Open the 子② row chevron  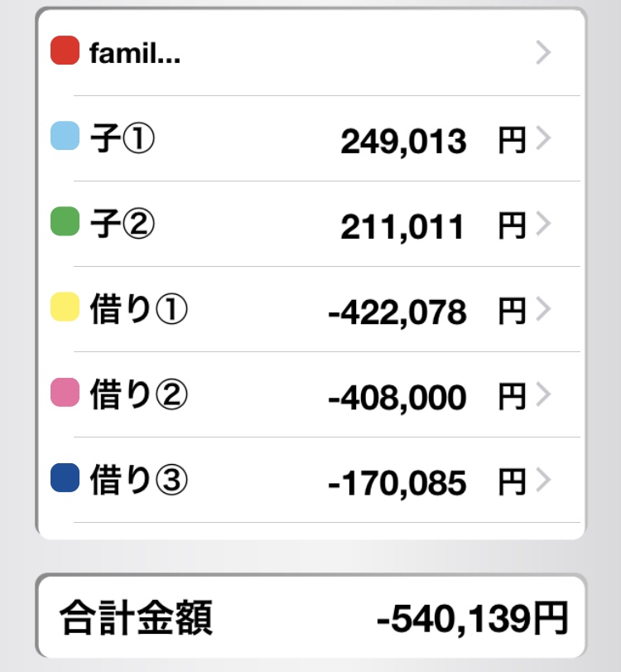(543, 224)
